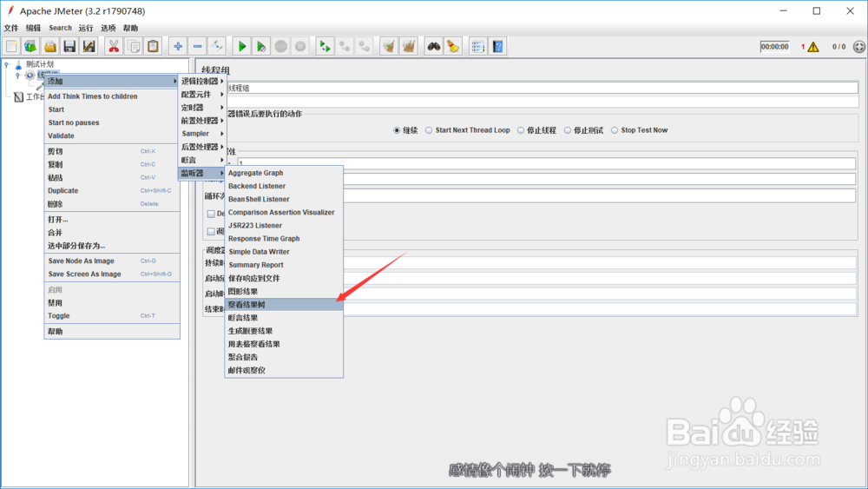The height and width of the screenshot is (489, 868).
Task: Click the Reset Search broom icon
Action: [453, 47]
